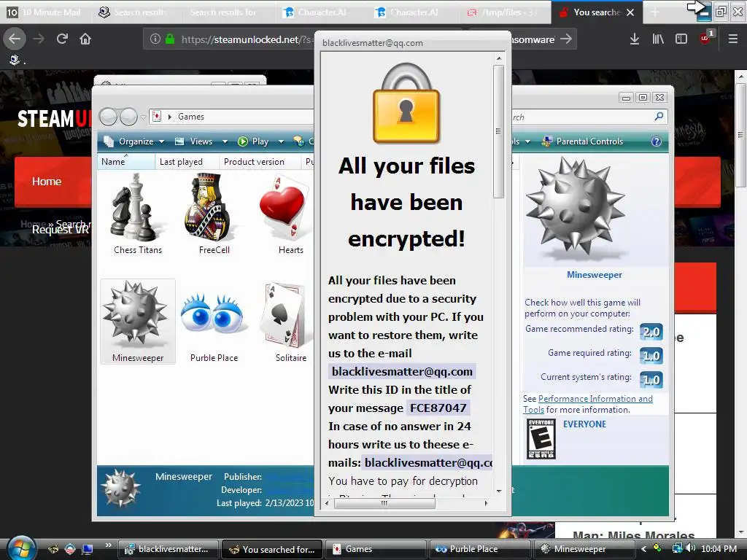
Task: Switch to 'You searched for...' taskbar button
Action: tap(272, 549)
